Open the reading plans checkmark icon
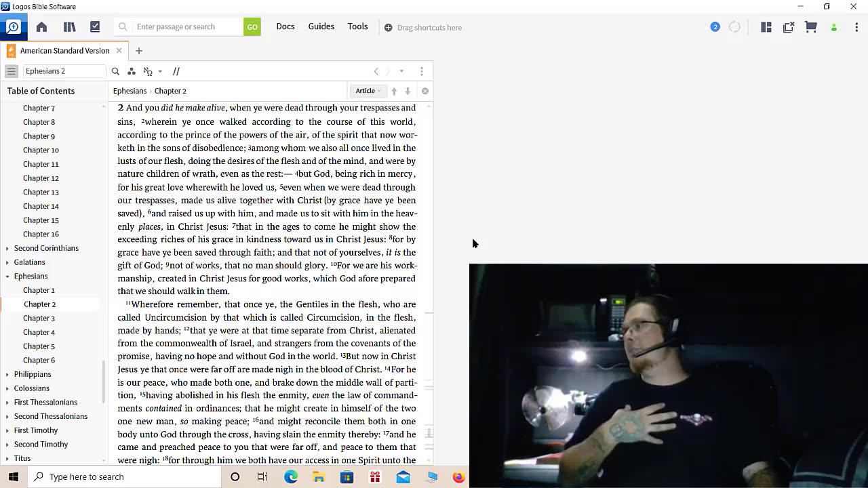The width and height of the screenshot is (868, 488). pyautogui.click(x=95, y=27)
